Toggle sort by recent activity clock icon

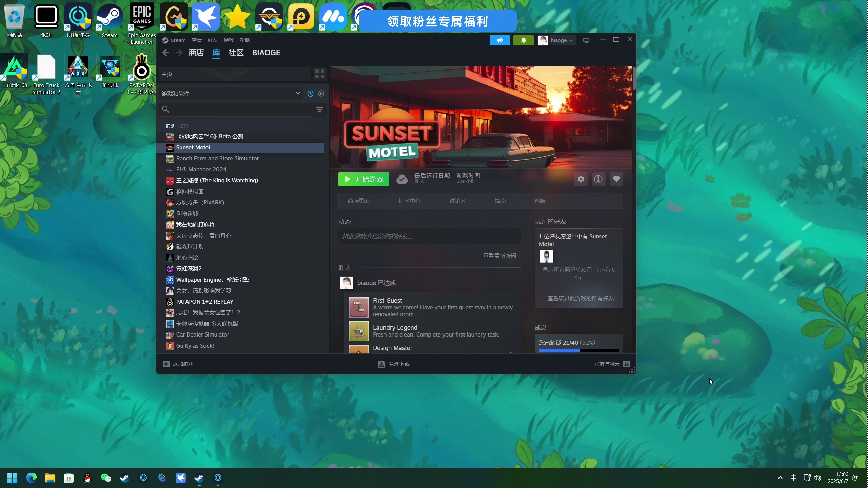coord(310,94)
